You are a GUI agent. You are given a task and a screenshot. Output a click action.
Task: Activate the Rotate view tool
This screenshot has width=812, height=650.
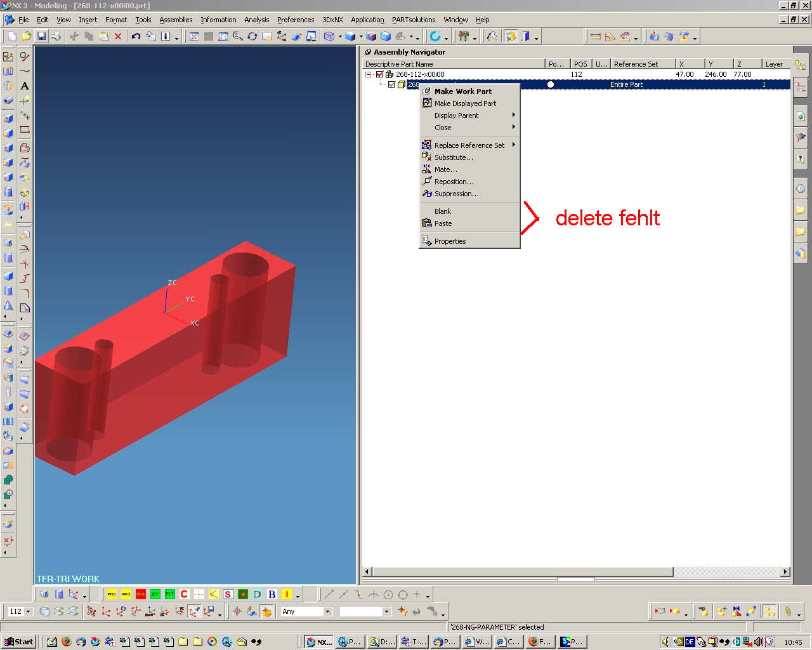[x=252, y=37]
